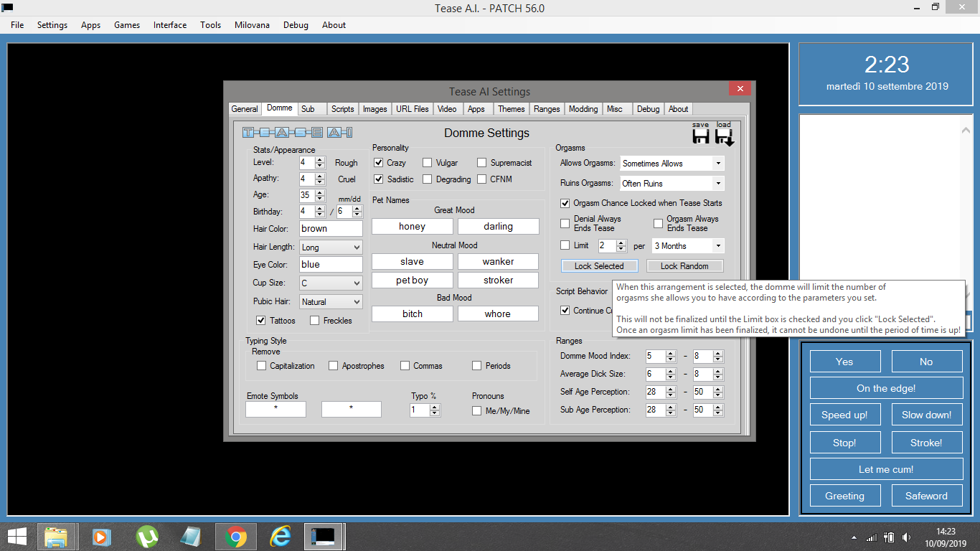Image resolution: width=980 pixels, height=551 pixels.
Task: Open the Windows Start menu
Action: [x=17, y=537]
